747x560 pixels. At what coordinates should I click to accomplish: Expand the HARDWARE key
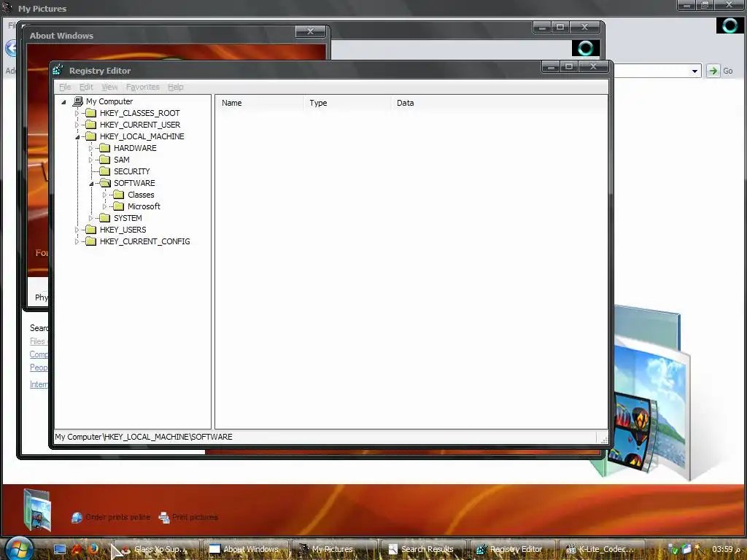point(90,148)
